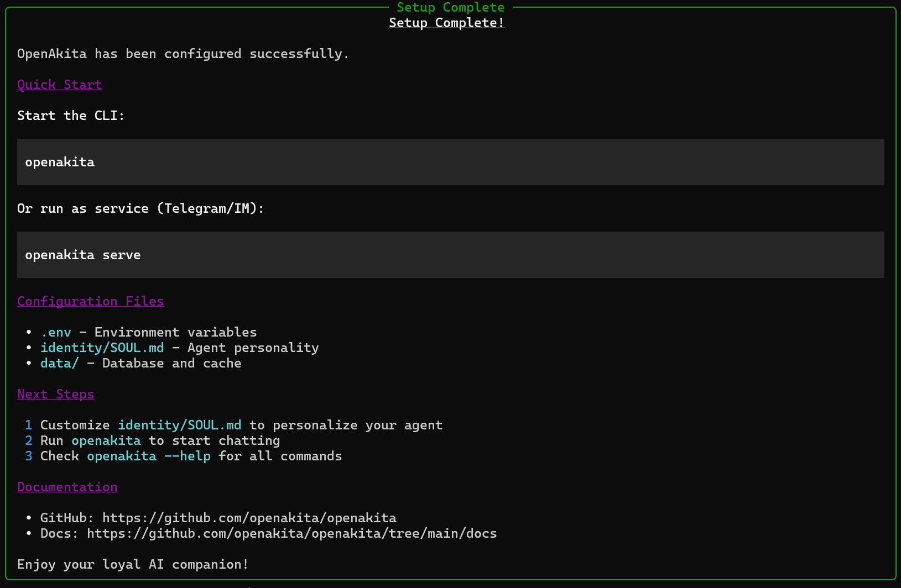Click the green 'Setup Complete' panel title
901x588 pixels.
(x=450, y=8)
